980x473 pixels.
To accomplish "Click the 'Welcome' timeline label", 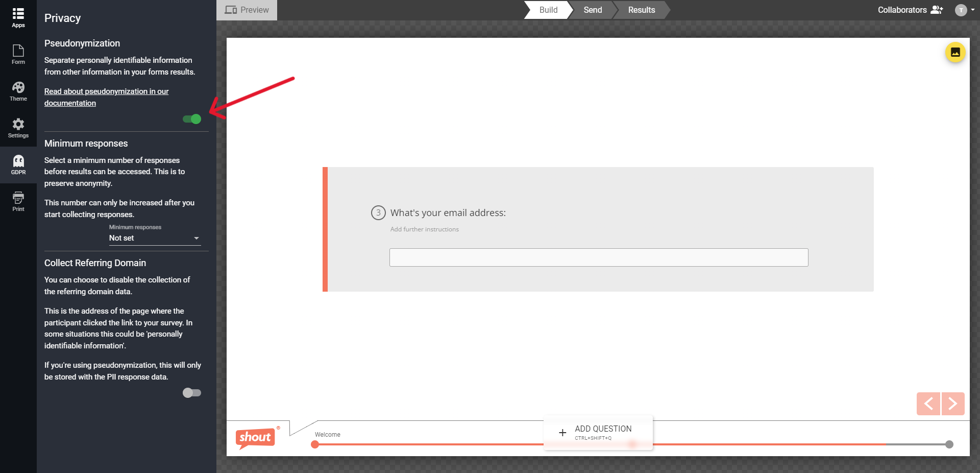I will pyautogui.click(x=328, y=435).
